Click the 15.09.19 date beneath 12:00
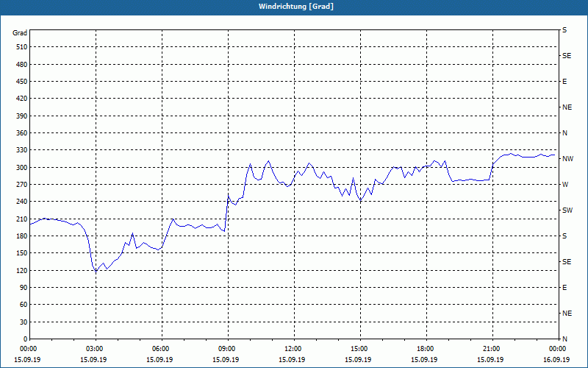 tap(292, 360)
